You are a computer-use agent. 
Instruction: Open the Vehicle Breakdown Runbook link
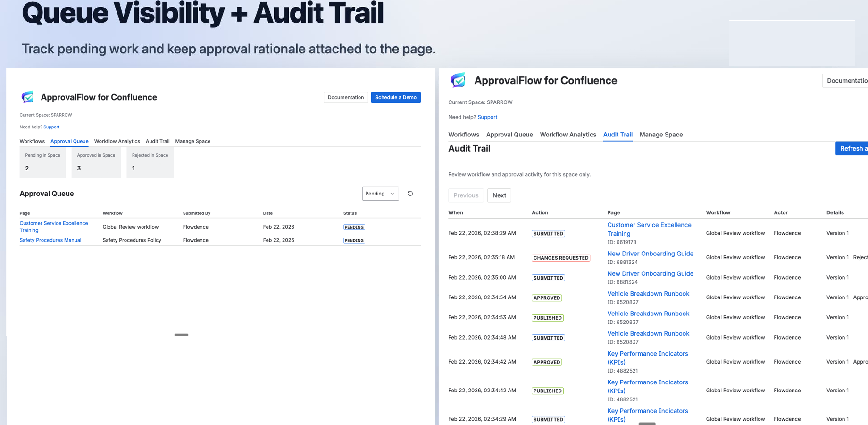[648, 293]
